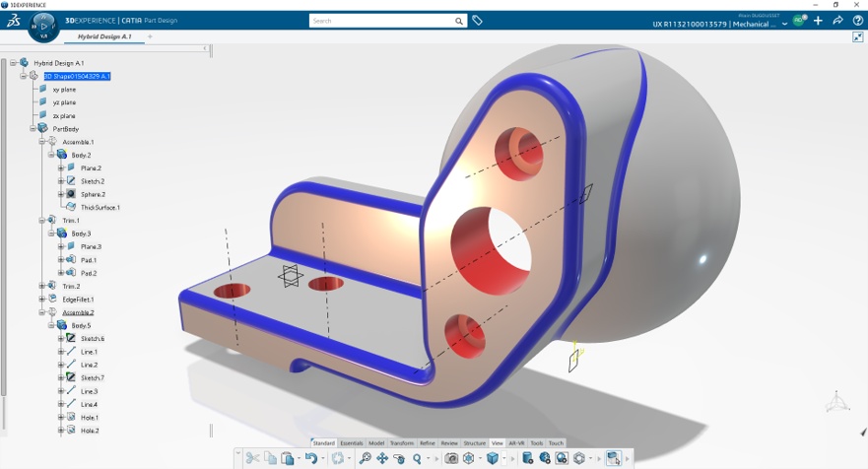The width and height of the screenshot is (868, 469).
Task: Switch to the Essentials tab
Action: point(351,443)
